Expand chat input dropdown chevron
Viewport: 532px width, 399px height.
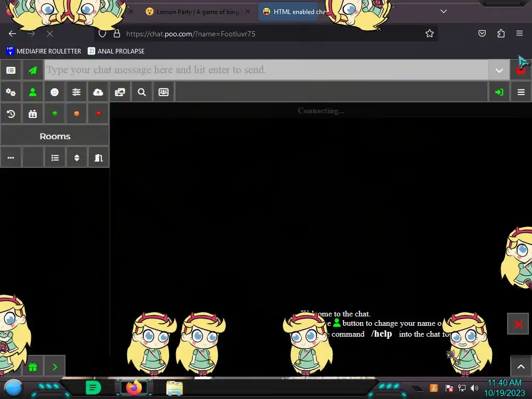click(499, 71)
